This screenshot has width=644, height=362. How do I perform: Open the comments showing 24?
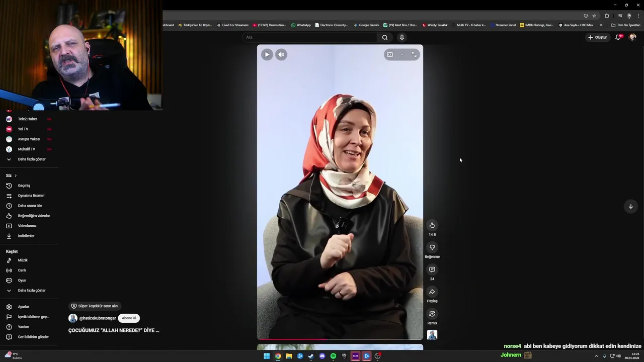pos(432,269)
